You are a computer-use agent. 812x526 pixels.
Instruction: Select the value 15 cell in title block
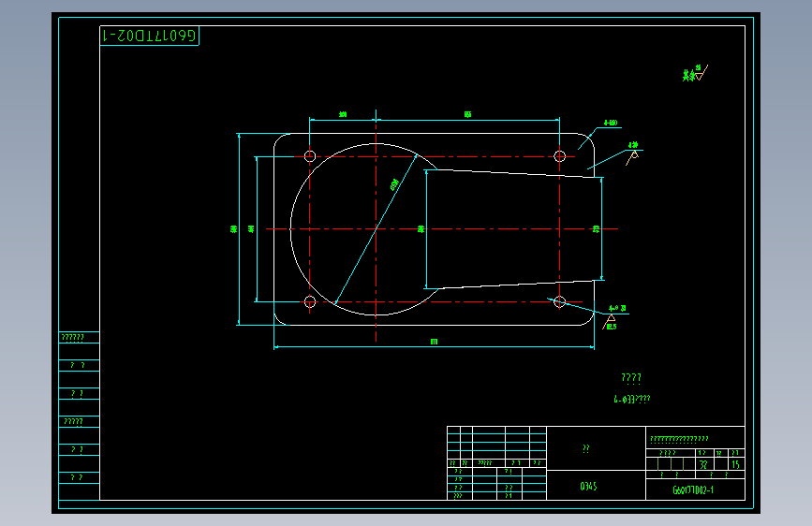736,464
